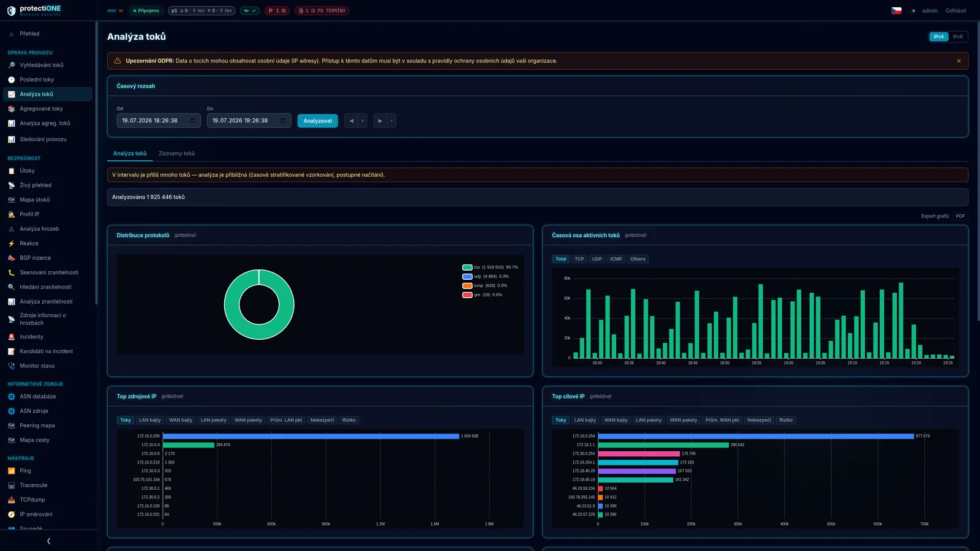
Task: Click the Od date-time input field
Action: pos(159,121)
